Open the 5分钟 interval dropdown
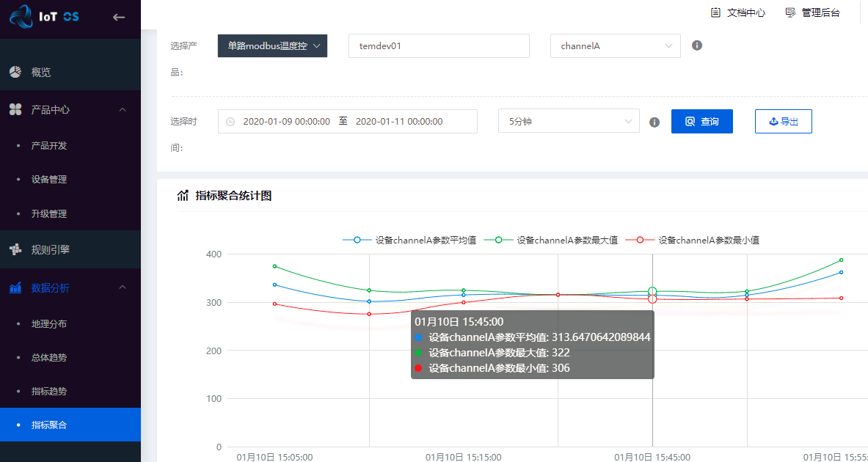 tap(569, 121)
